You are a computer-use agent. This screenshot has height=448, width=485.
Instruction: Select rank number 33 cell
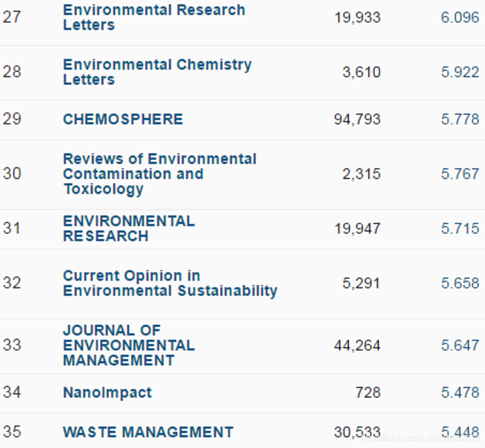click(12, 345)
